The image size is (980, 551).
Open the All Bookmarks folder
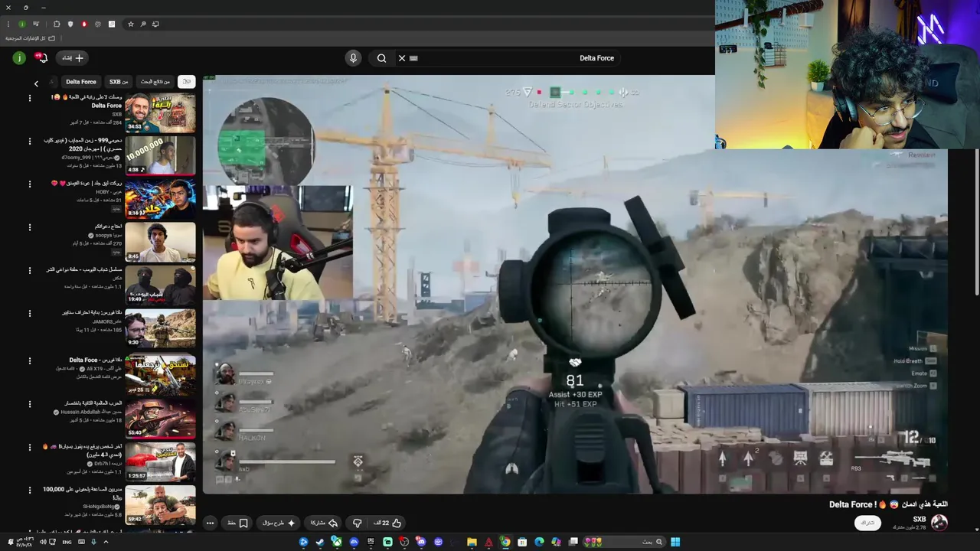[x=31, y=38]
